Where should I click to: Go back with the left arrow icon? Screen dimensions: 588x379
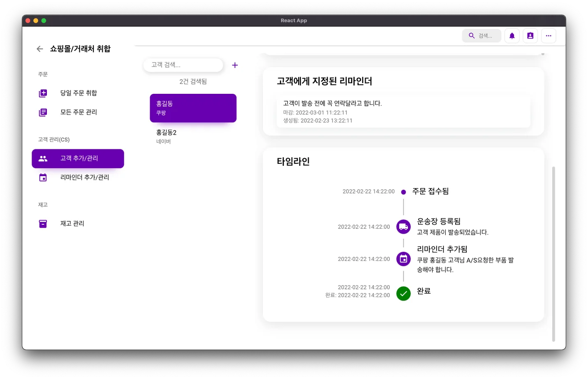pos(39,49)
